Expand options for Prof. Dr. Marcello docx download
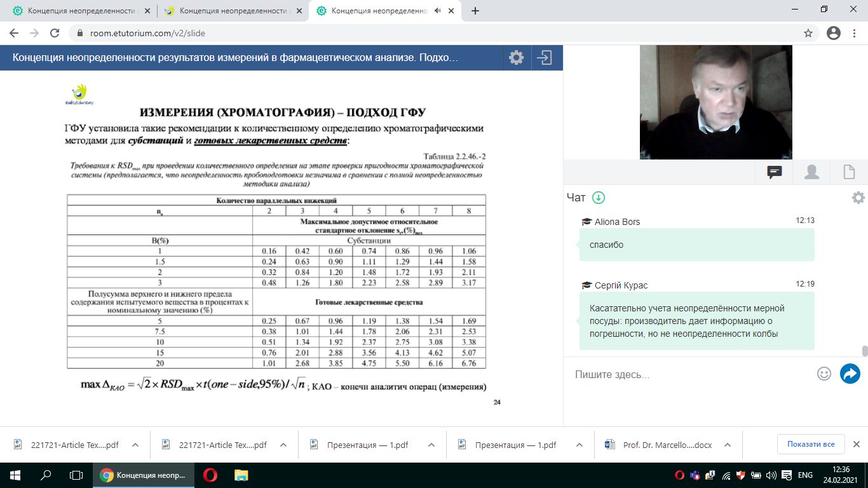The width and height of the screenshot is (868, 488). coord(728,445)
